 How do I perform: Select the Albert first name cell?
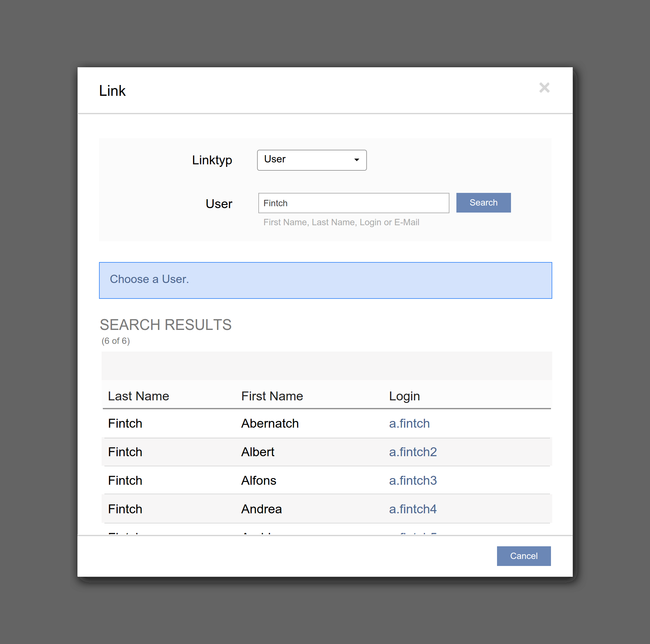[x=258, y=452]
